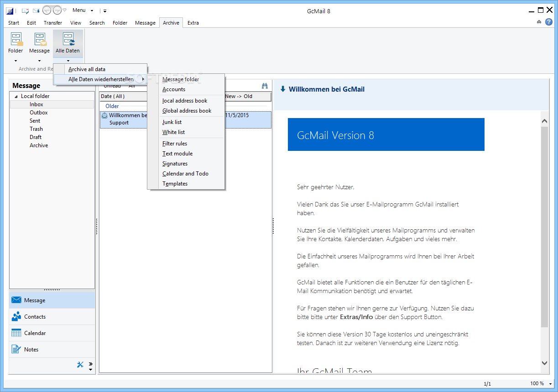Image resolution: width=558 pixels, height=392 pixels.
Task: Expand the Alle Daten dropdown arrow
Action: coord(68,61)
